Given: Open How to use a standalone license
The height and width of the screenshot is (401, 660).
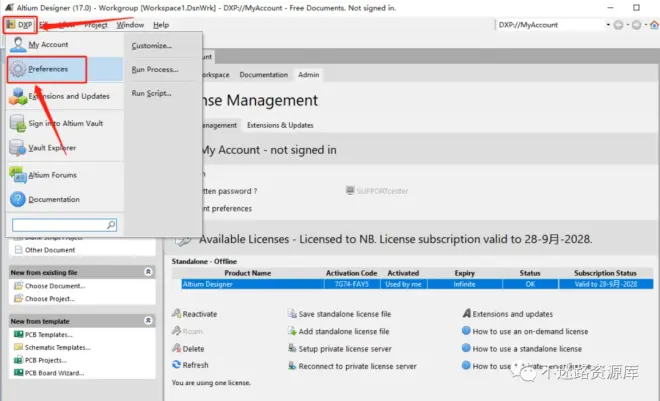Looking at the screenshot, I should [527, 349].
